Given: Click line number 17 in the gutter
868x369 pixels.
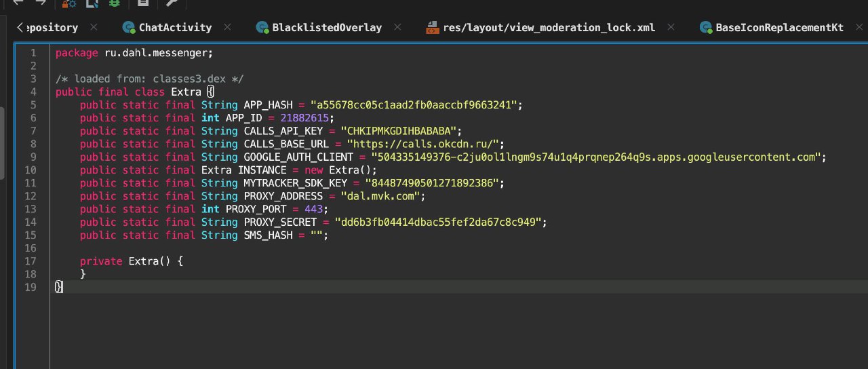Looking at the screenshot, I should 29,261.
